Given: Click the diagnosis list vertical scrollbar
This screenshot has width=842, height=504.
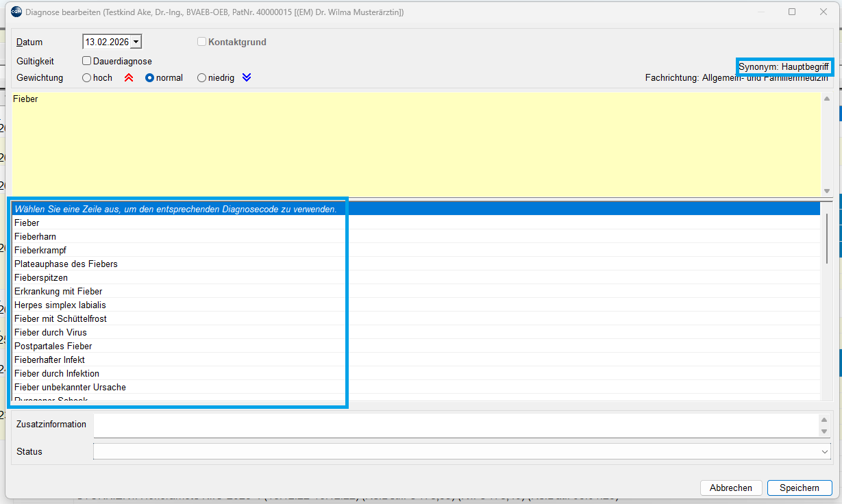Looking at the screenshot, I should [827, 240].
